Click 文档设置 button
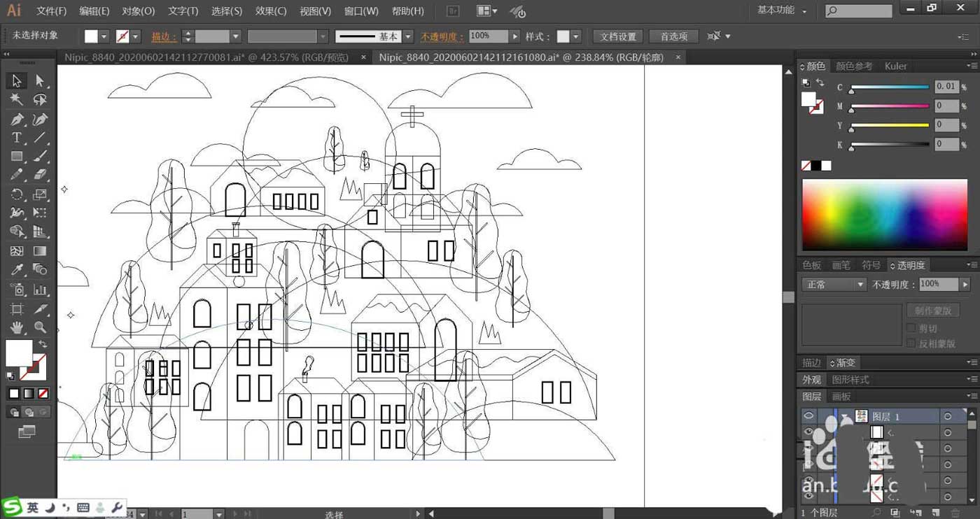The height and width of the screenshot is (519, 980). pyautogui.click(x=618, y=36)
